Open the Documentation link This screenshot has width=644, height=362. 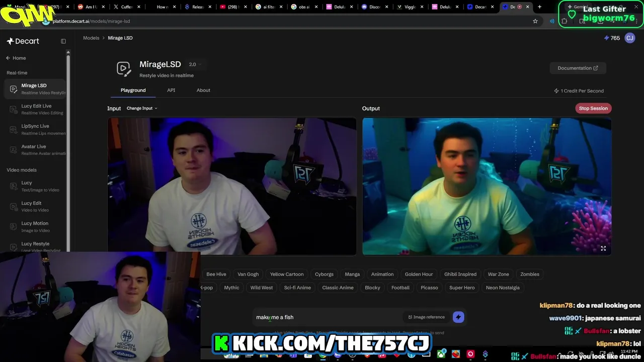coord(578,68)
